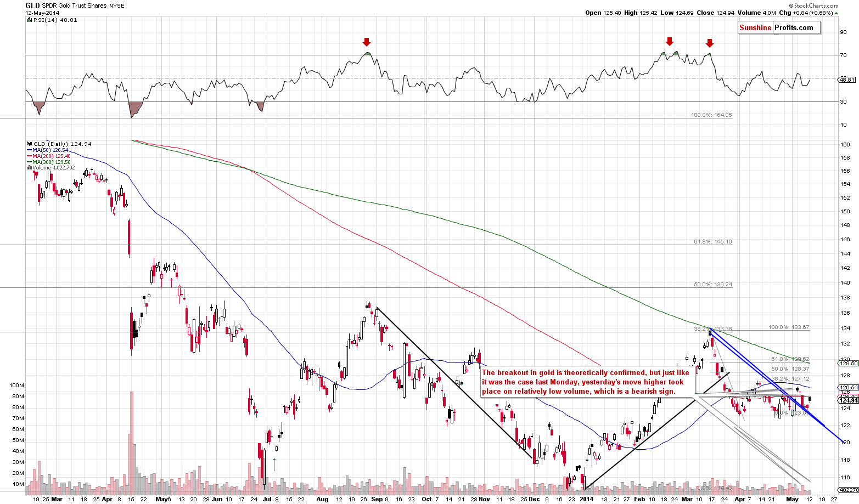Click the 48.81 RSI tag on right axis
The image size is (859, 504).
pyautogui.click(x=847, y=80)
